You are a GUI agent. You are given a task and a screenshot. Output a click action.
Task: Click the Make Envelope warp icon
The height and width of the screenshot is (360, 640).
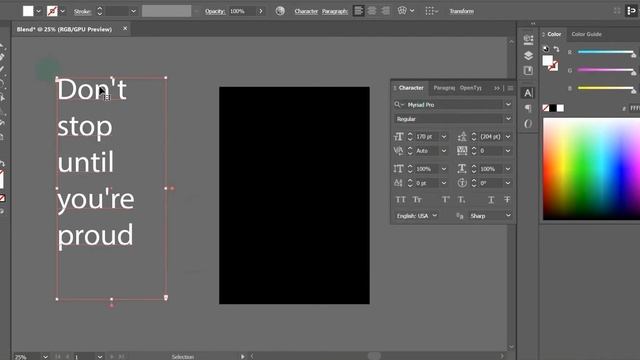402,11
